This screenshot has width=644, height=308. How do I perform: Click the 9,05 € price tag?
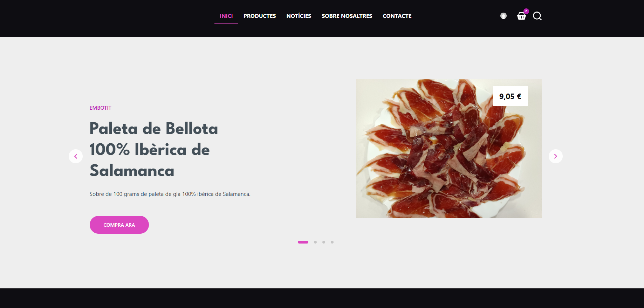pos(510,96)
